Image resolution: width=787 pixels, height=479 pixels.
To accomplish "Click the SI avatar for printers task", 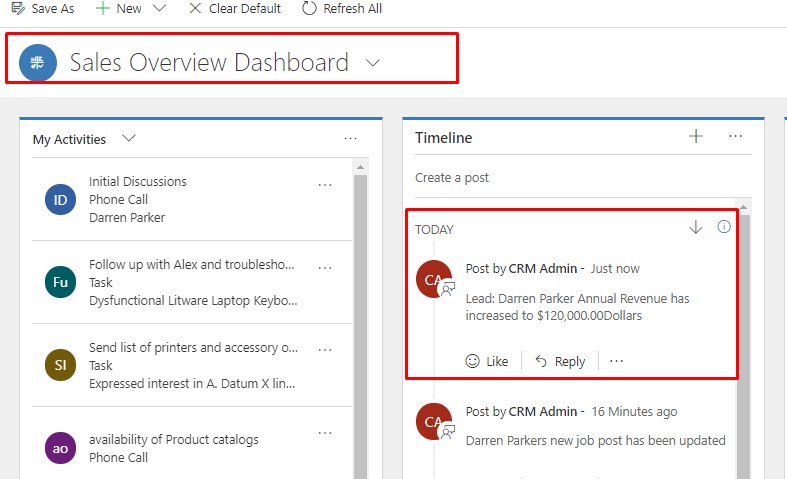I will [x=60, y=365].
